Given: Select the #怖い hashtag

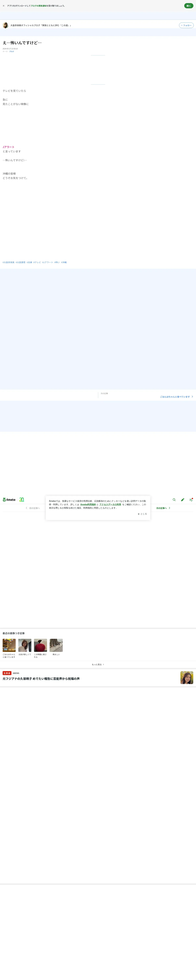Looking at the screenshot, I should click(57, 262).
